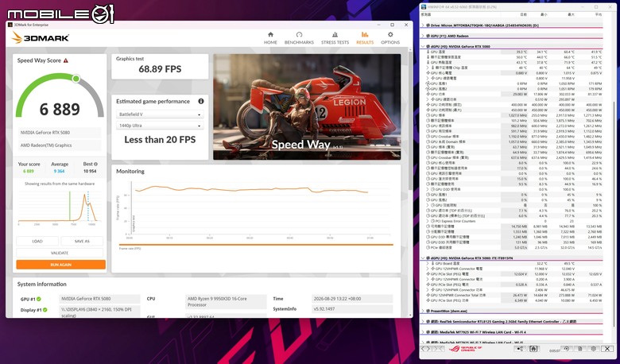Open the Home tab in 3DMark

coord(270,38)
